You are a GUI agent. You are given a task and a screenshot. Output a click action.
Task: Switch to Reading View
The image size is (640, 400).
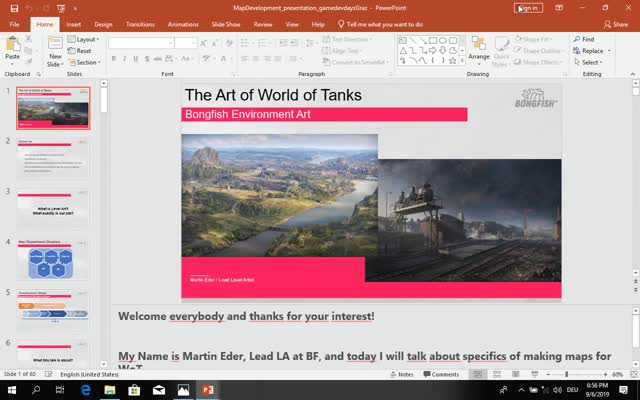pos(516,374)
